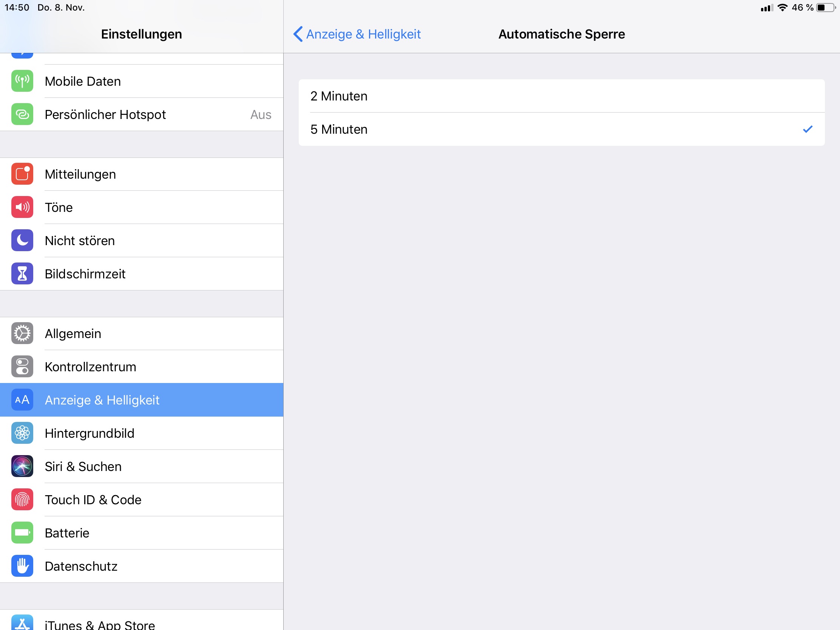The height and width of the screenshot is (630, 840).
Task: Click the Kontrollzentrum sliders icon
Action: point(22,366)
